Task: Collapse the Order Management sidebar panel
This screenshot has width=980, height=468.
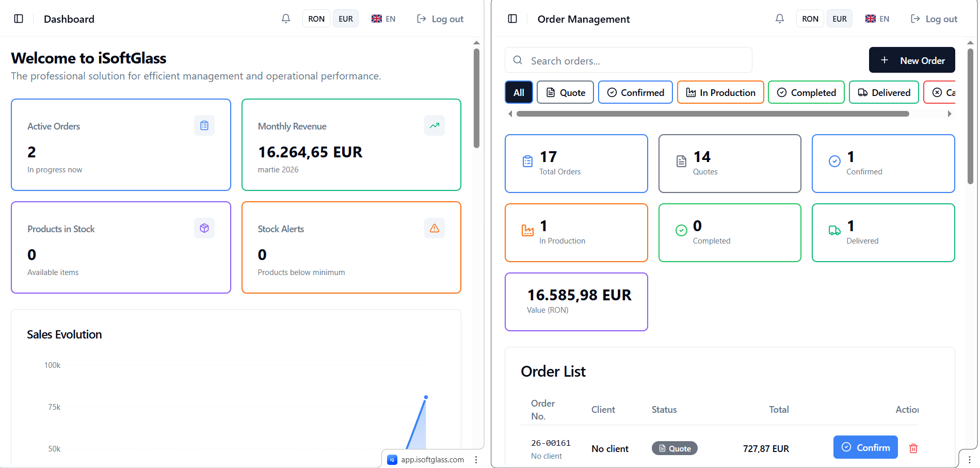Action: [511, 18]
